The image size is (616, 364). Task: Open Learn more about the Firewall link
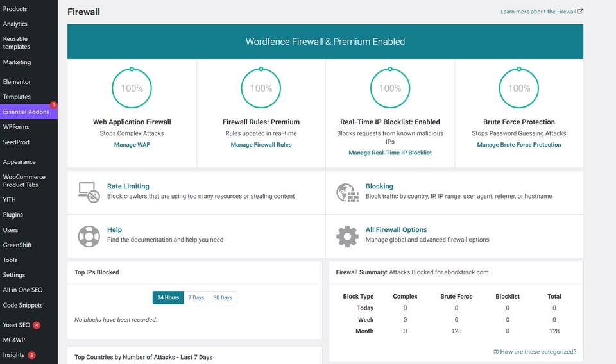(x=542, y=12)
